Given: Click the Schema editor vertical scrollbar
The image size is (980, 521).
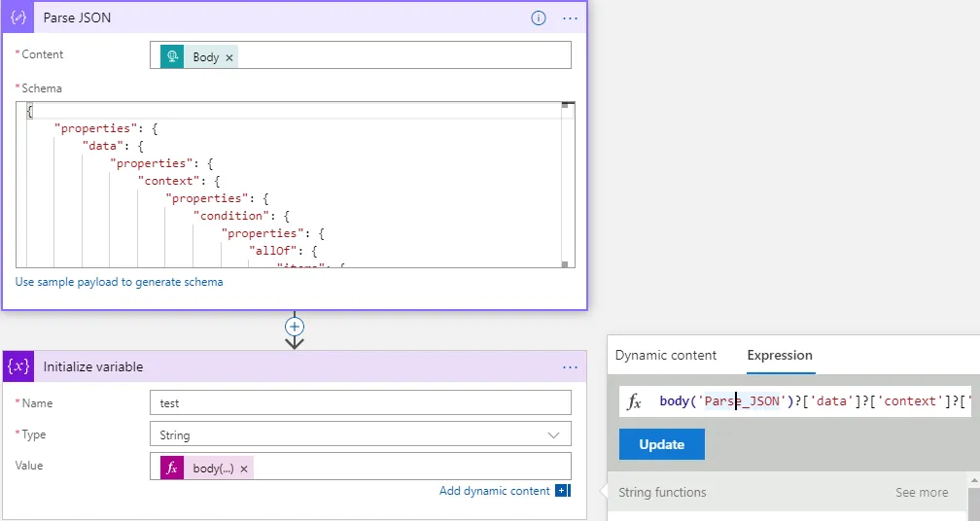Looking at the screenshot, I should point(568,185).
